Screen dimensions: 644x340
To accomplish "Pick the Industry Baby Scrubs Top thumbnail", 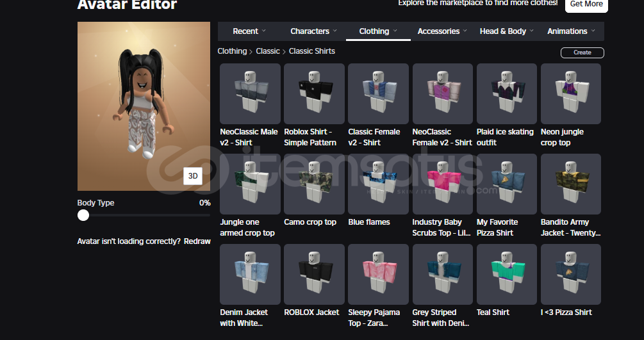I will (x=443, y=184).
